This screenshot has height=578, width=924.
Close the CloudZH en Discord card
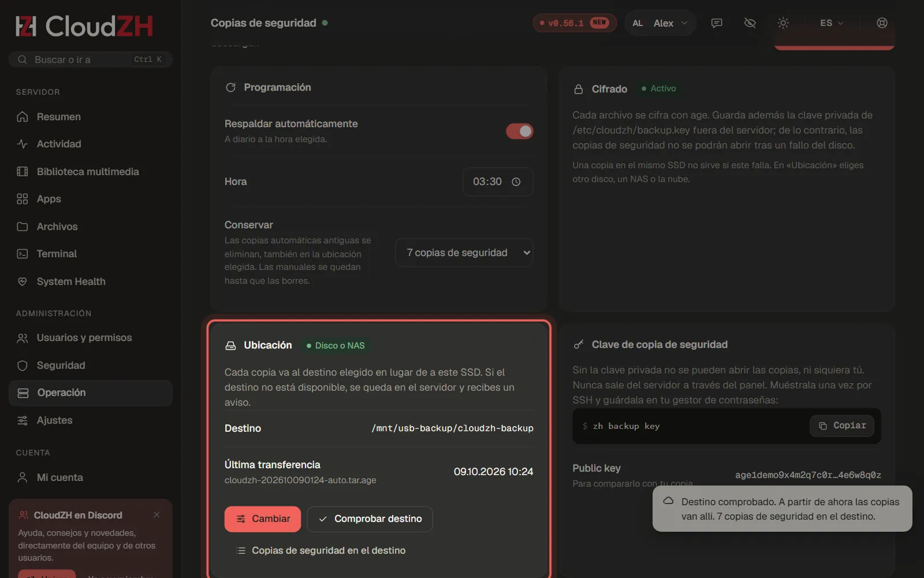(157, 514)
